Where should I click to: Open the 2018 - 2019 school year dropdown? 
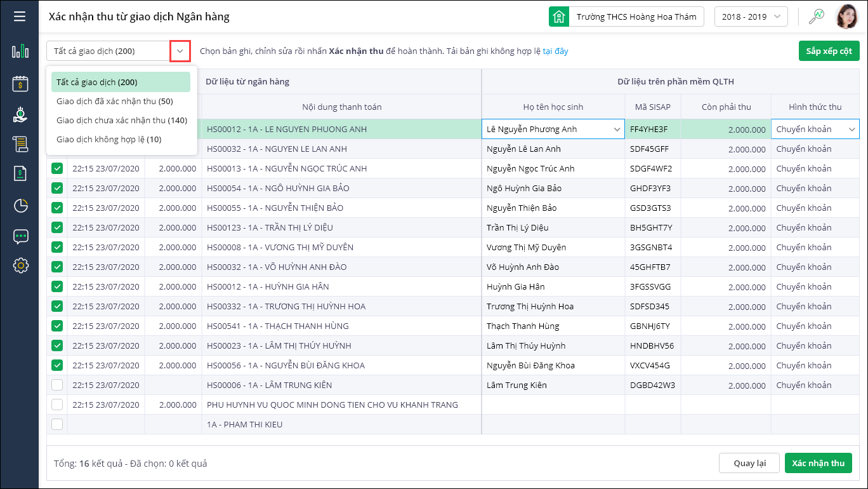click(751, 17)
